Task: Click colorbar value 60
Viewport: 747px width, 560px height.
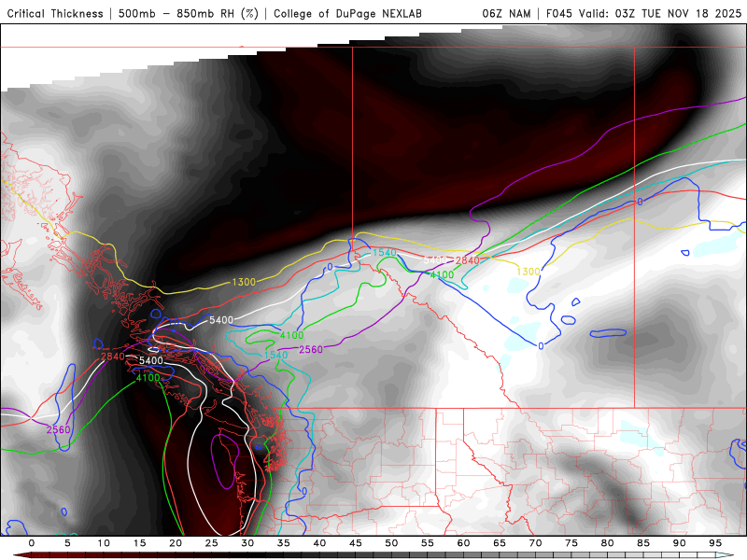Action: click(463, 543)
